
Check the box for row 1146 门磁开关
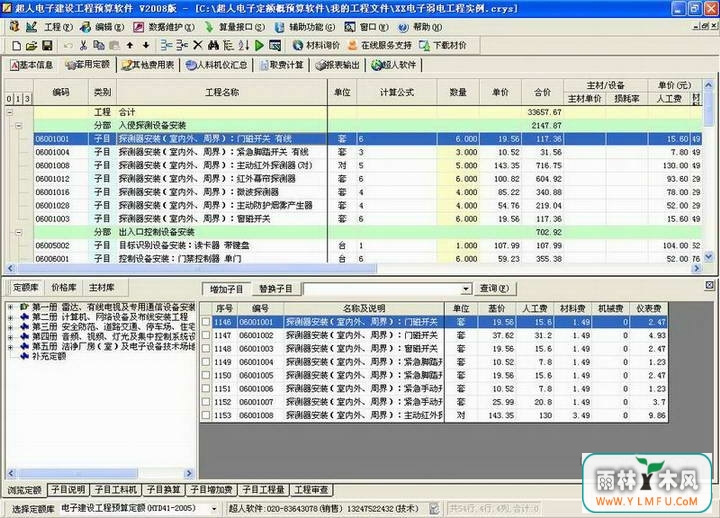206,322
